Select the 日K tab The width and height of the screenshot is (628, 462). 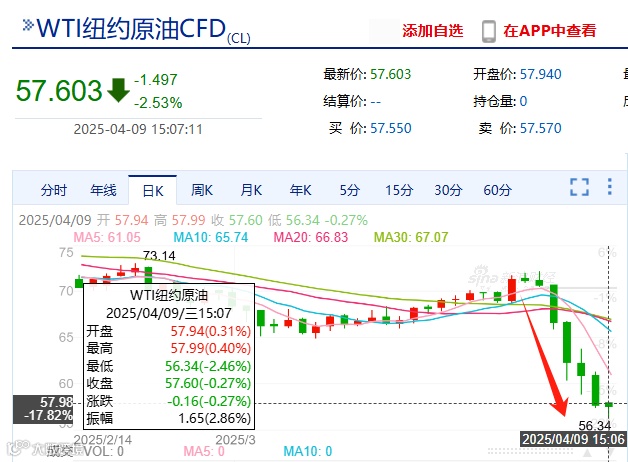coord(153,191)
